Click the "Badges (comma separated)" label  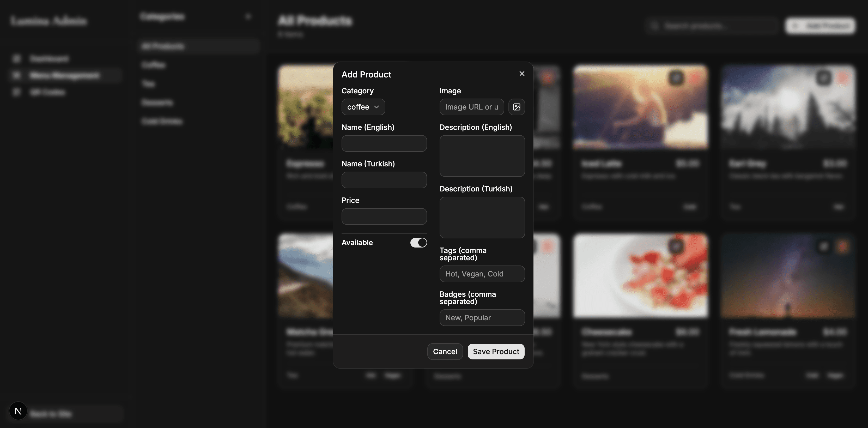pyautogui.click(x=468, y=298)
